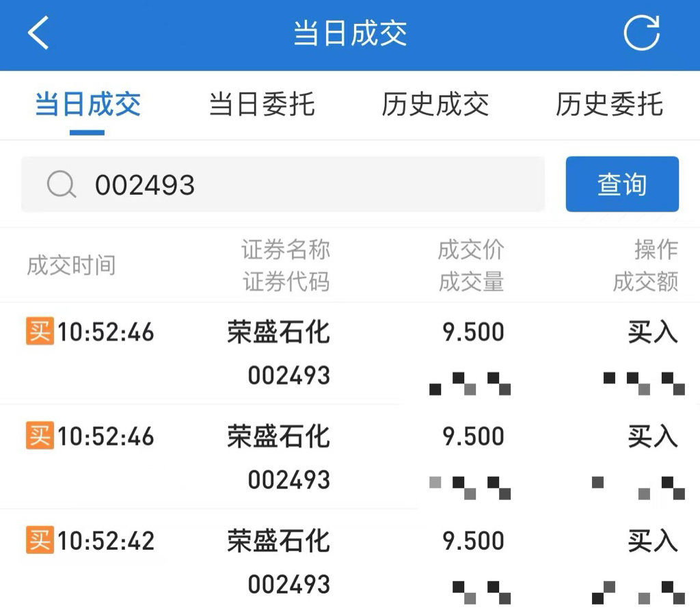The height and width of the screenshot is (612, 700).
Task: Tap the 买 badge on the 10:52:42 row
Action: [x=40, y=540]
